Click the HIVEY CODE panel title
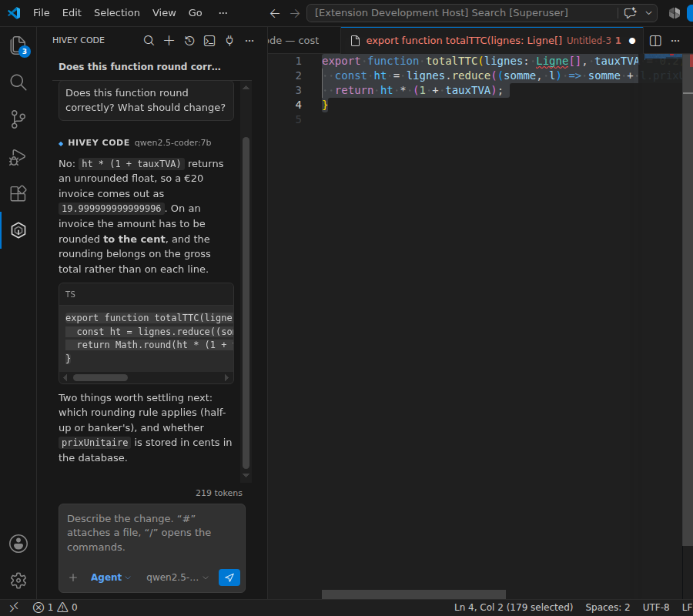This screenshot has height=616, width=693. 79,40
